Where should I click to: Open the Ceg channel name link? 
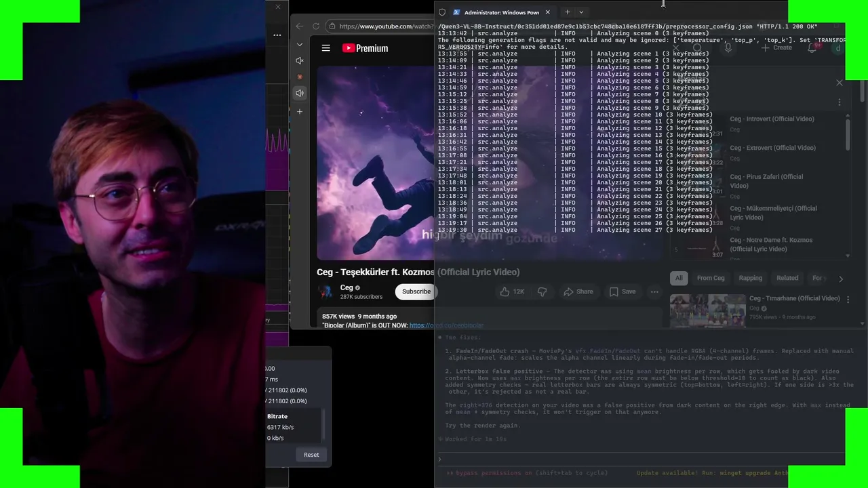[347, 287]
